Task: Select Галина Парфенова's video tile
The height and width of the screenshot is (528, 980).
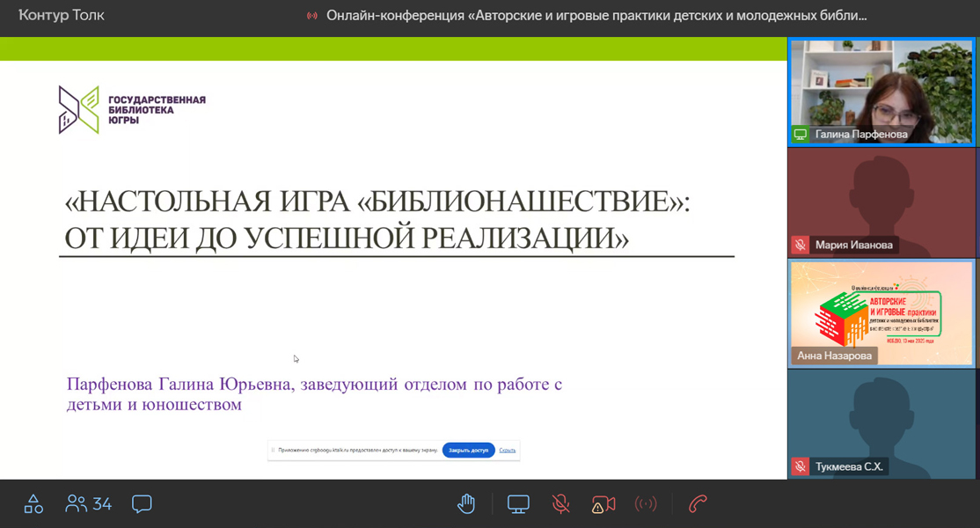Action: 882,88
